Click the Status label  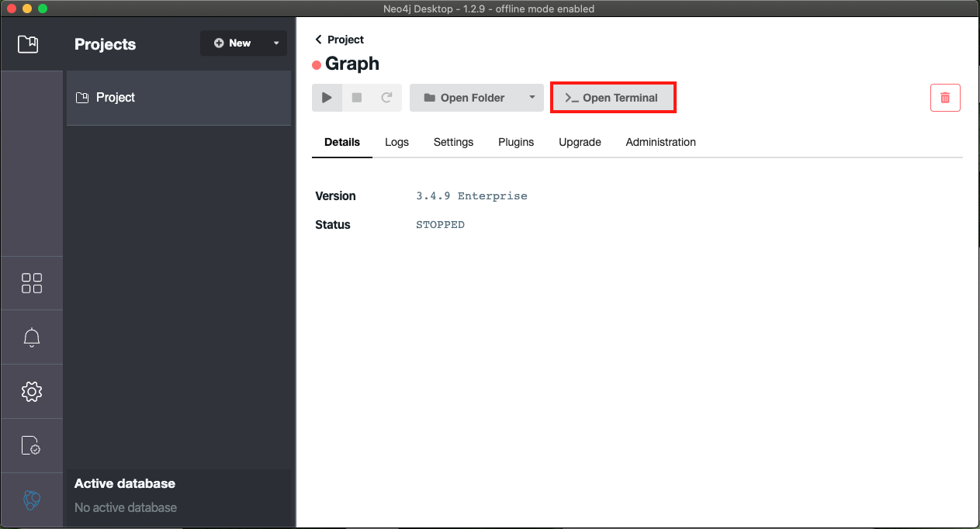[x=333, y=225]
